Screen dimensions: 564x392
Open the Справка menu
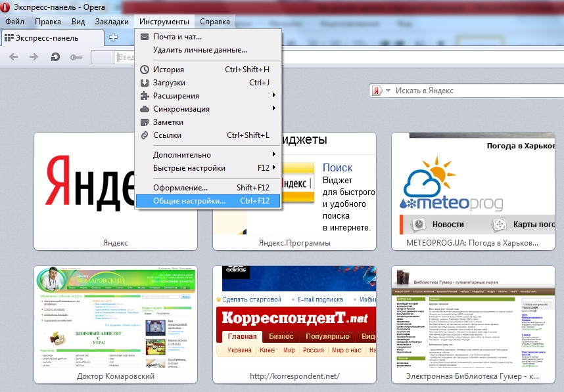(215, 22)
